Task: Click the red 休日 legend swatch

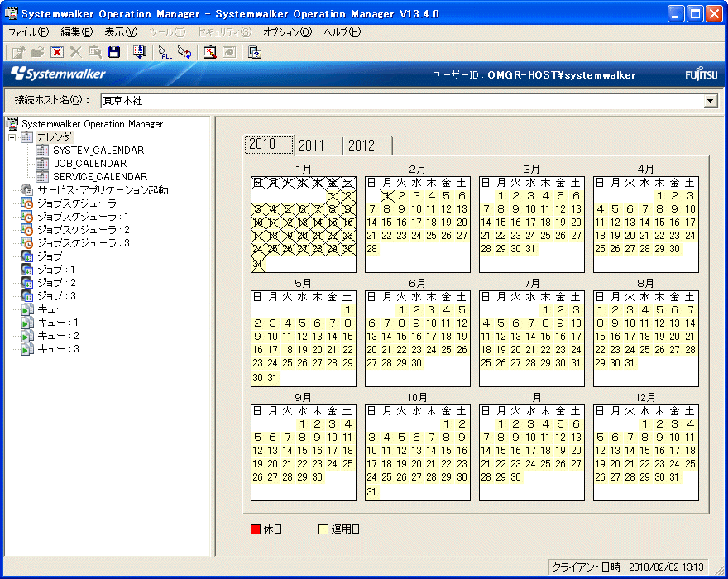Action: 256,529
